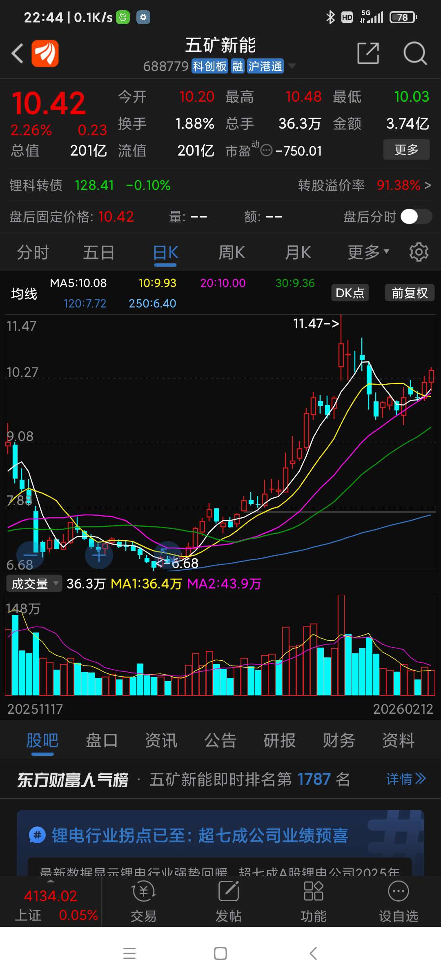Tap the 11.47 high price marker
This screenshot has height=980, width=441.
(x=316, y=323)
